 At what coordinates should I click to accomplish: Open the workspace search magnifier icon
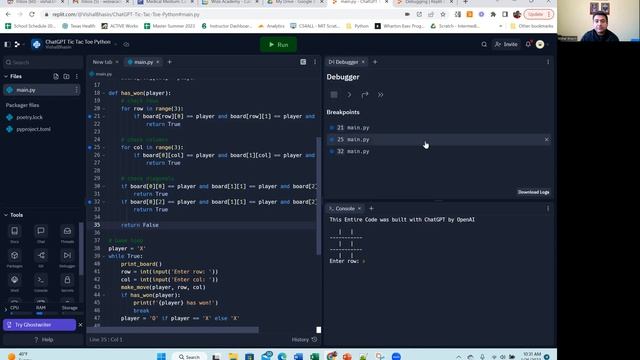484,44
